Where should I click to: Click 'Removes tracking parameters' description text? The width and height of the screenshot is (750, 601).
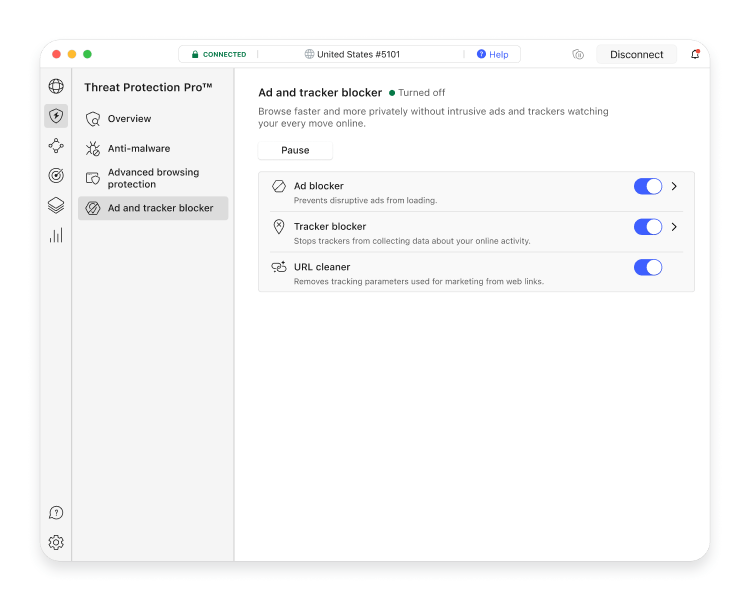click(419, 281)
